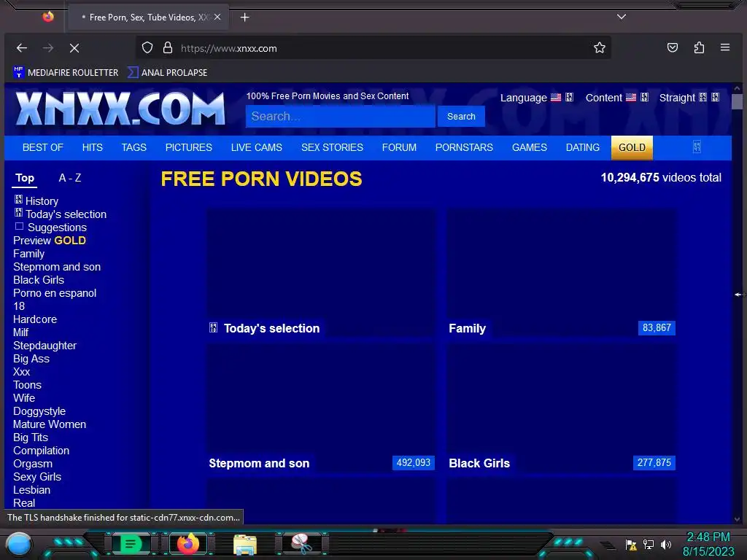This screenshot has width=747, height=560.
Task: Switch to the A - Z sidebar tab
Action: (70, 178)
